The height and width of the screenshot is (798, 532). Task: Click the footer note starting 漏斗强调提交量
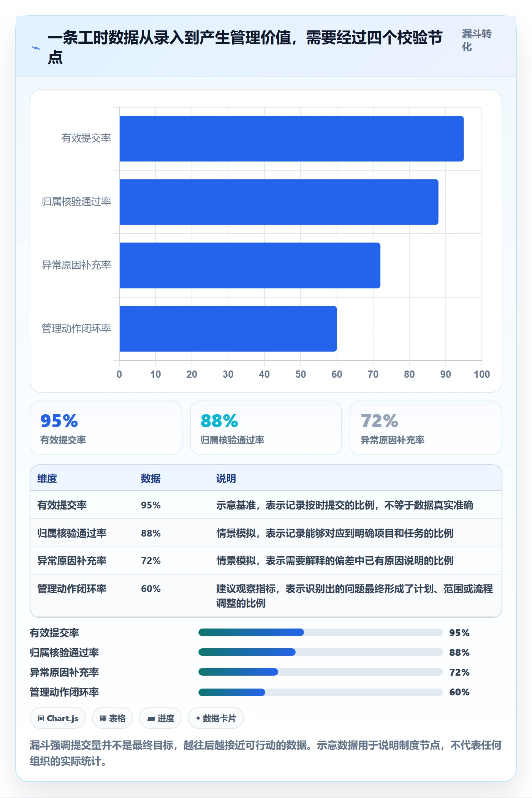(x=266, y=753)
